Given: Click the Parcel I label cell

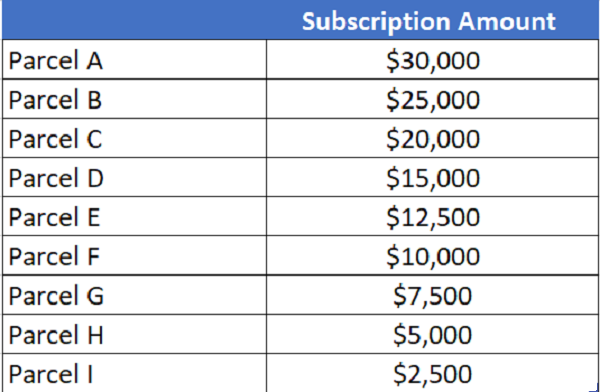Looking at the screenshot, I should tap(134, 373).
